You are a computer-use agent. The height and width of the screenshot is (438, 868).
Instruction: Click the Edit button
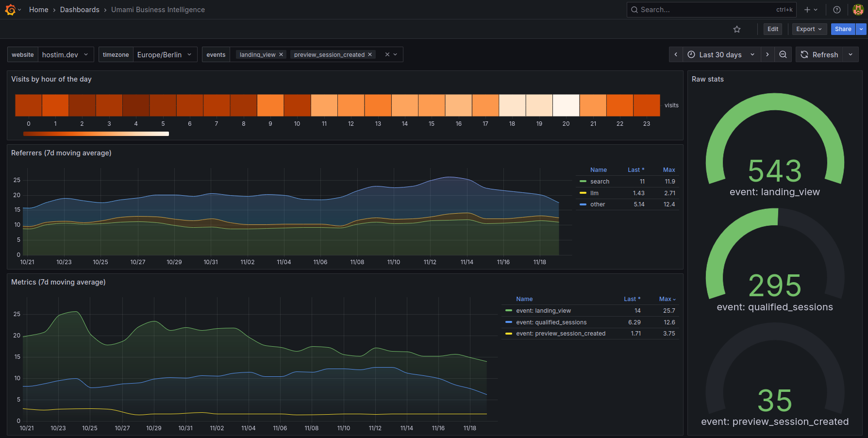tap(772, 29)
